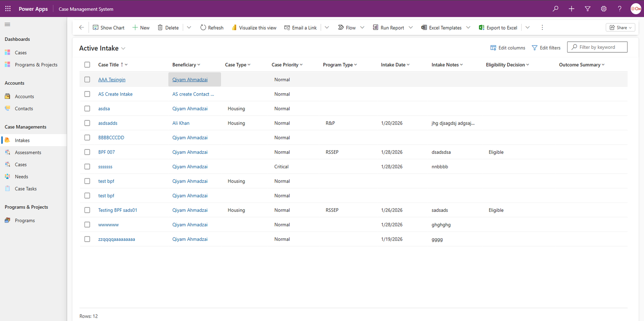Viewport: 644px width, 321px height.
Task: Open the settings gear icon
Action: 603,8
